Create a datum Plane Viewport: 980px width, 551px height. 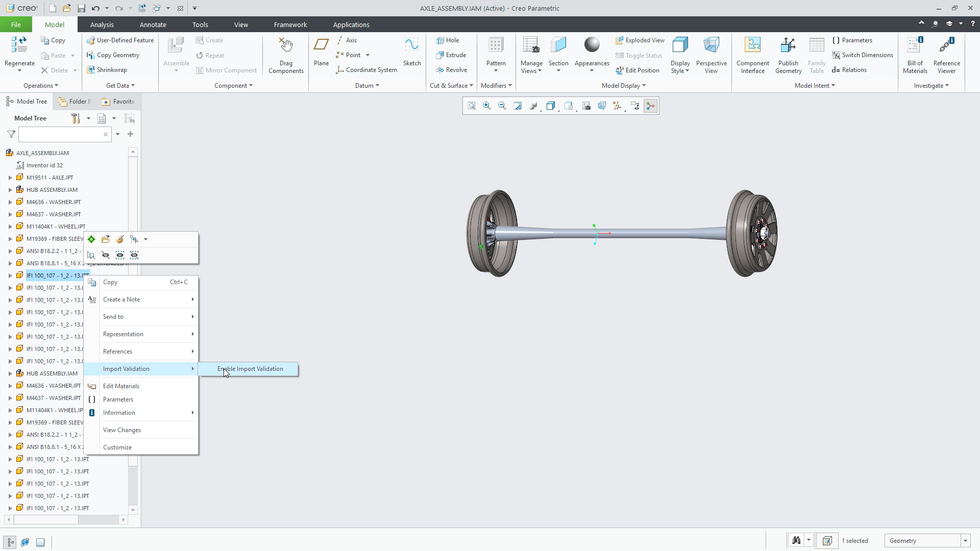click(x=321, y=51)
